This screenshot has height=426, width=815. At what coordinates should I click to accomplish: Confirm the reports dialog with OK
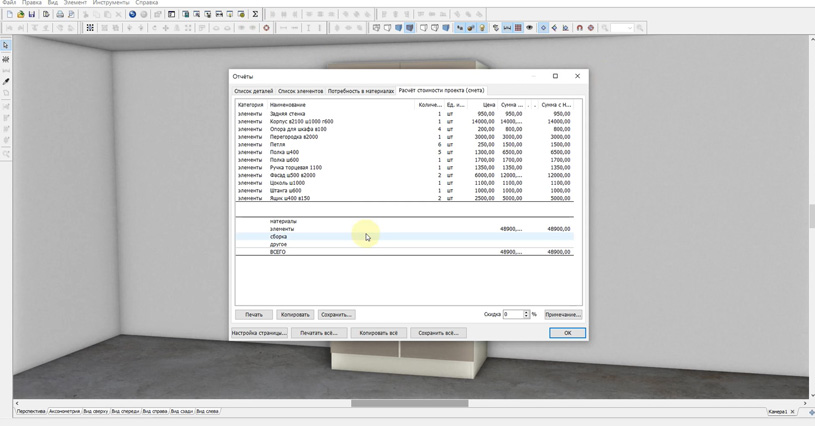pyautogui.click(x=568, y=332)
